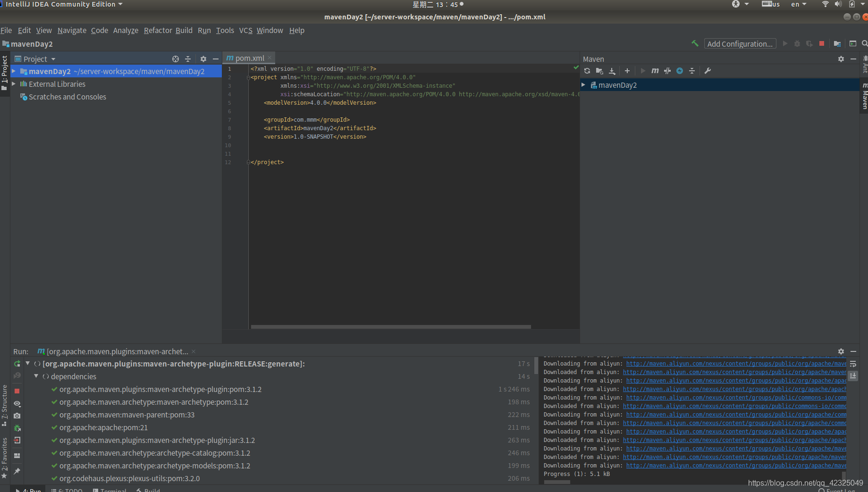
Task: Add a Maven project with plus icon
Action: tap(627, 71)
